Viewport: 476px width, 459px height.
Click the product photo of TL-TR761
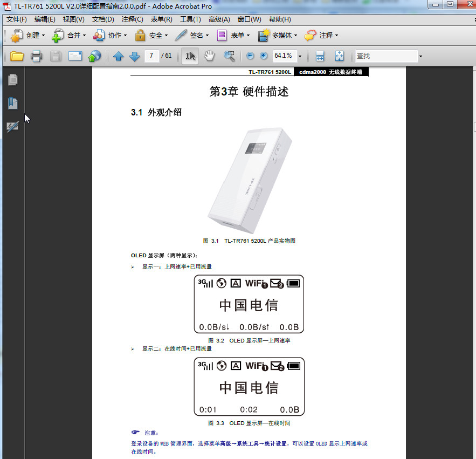click(250, 181)
